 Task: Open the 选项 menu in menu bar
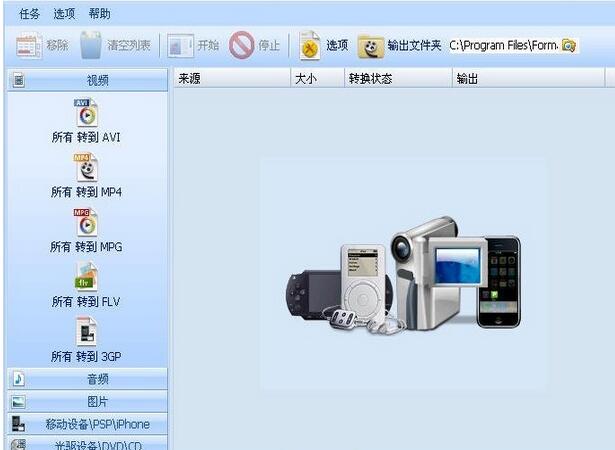(x=64, y=14)
